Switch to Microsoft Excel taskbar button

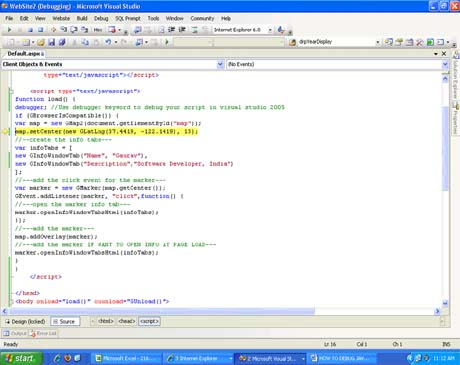(126, 358)
